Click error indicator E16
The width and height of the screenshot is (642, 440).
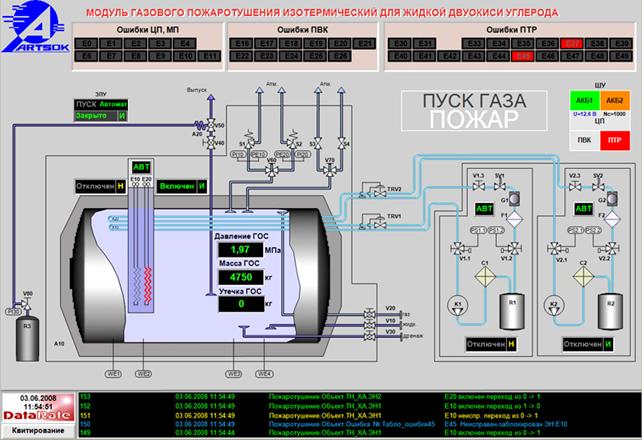(x=241, y=43)
